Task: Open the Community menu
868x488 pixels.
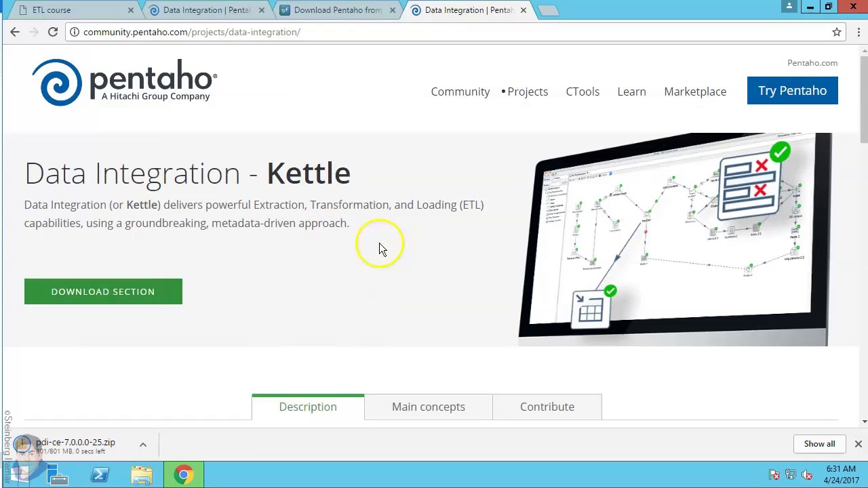Action: point(460,91)
